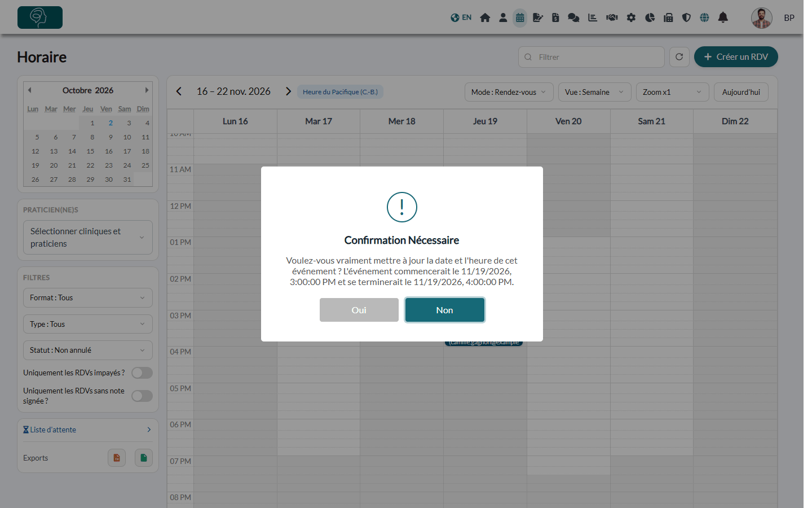Click 'Créer un RDV' button
This screenshot has height=508, width=812.
coord(736,57)
